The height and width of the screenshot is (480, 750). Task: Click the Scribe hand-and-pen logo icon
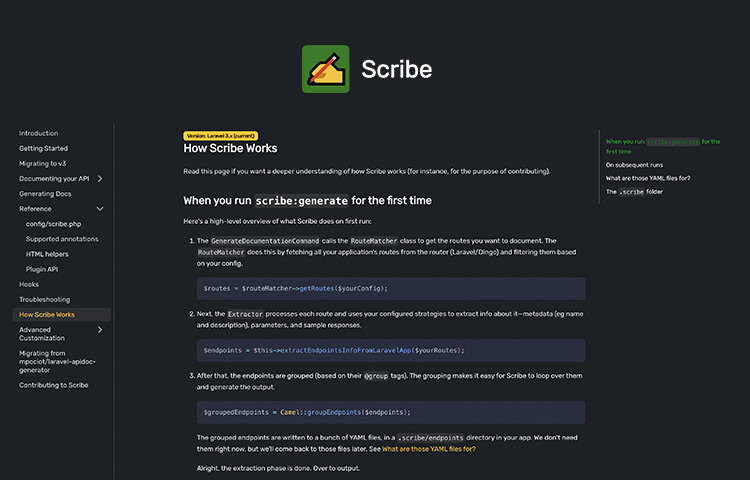tap(325, 69)
